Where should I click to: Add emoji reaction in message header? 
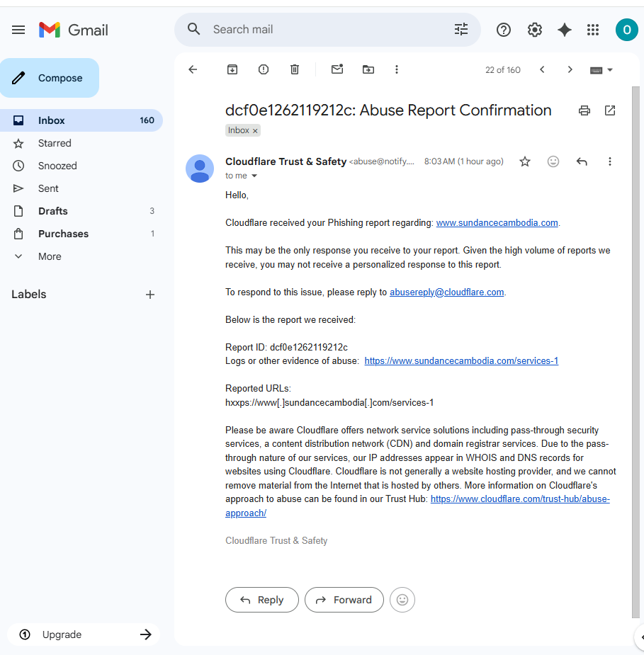click(x=553, y=161)
